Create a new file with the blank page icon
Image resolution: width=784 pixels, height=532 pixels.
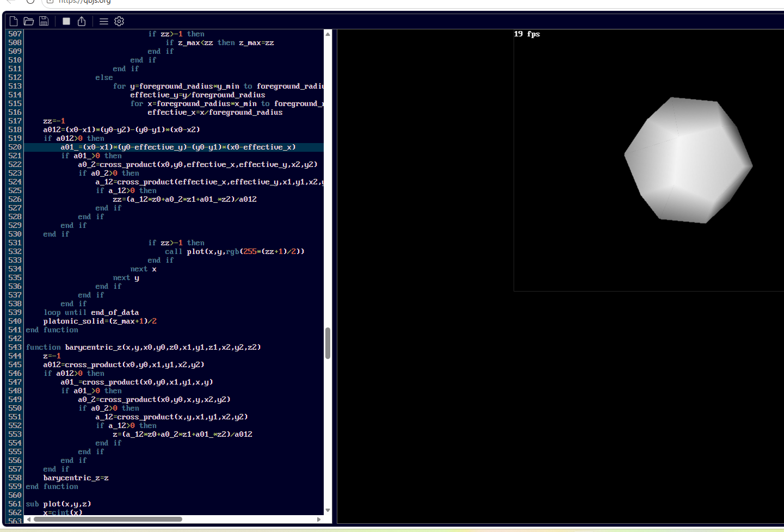pos(14,21)
